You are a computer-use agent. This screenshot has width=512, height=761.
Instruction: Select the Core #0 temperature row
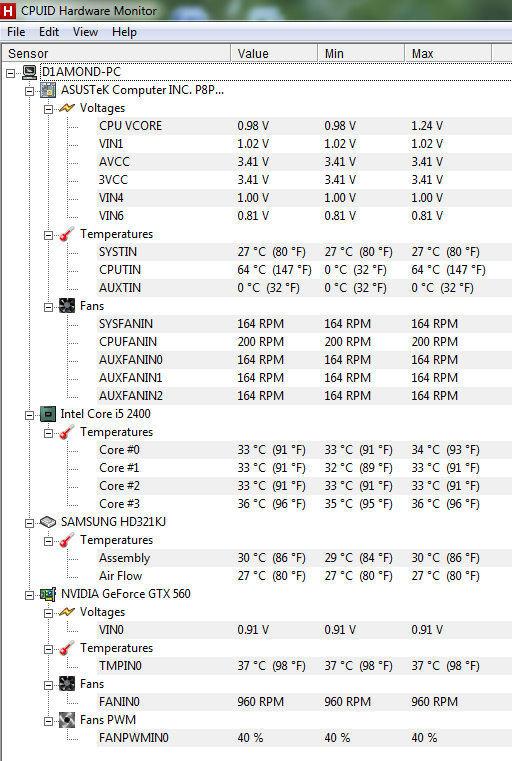tap(304, 450)
